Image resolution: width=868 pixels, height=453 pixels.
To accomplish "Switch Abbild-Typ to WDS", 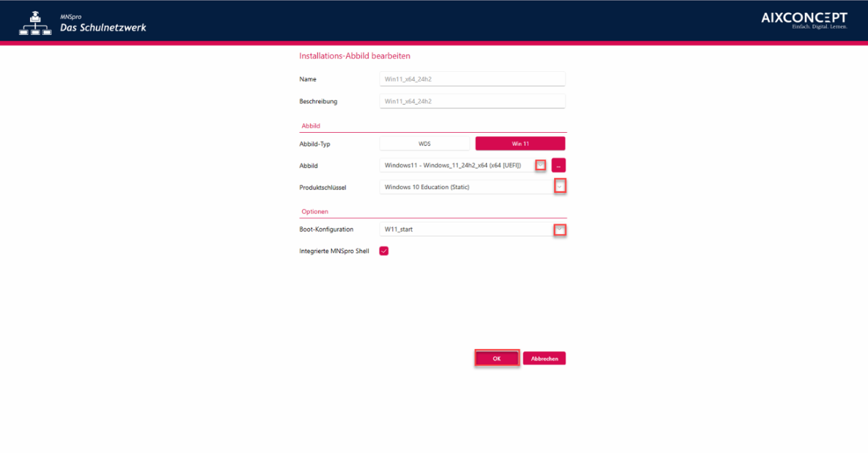I will pyautogui.click(x=425, y=144).
